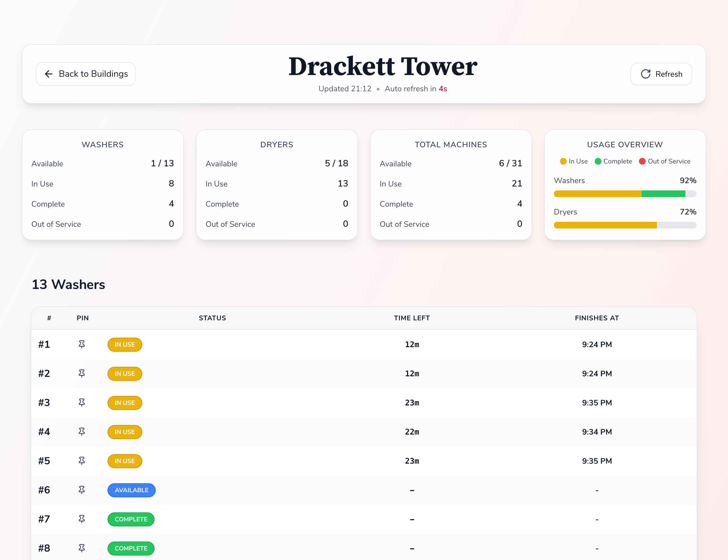Pin washer #4

click(x=82, y=432)
